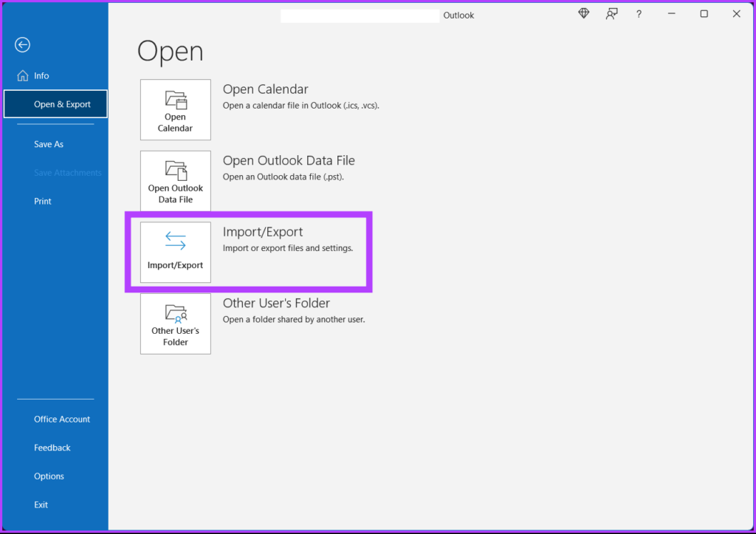Click the 'Open Calendar' heading text

[x=265, y=89]
